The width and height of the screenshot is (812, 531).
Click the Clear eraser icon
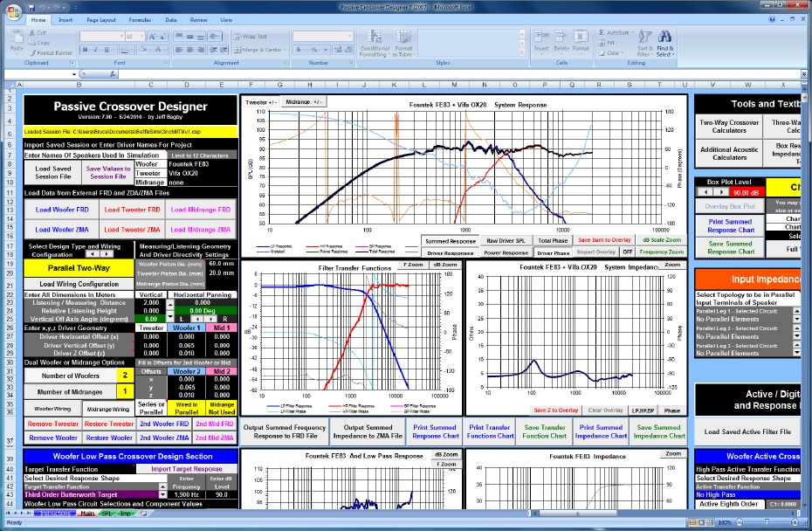point(602,53)
